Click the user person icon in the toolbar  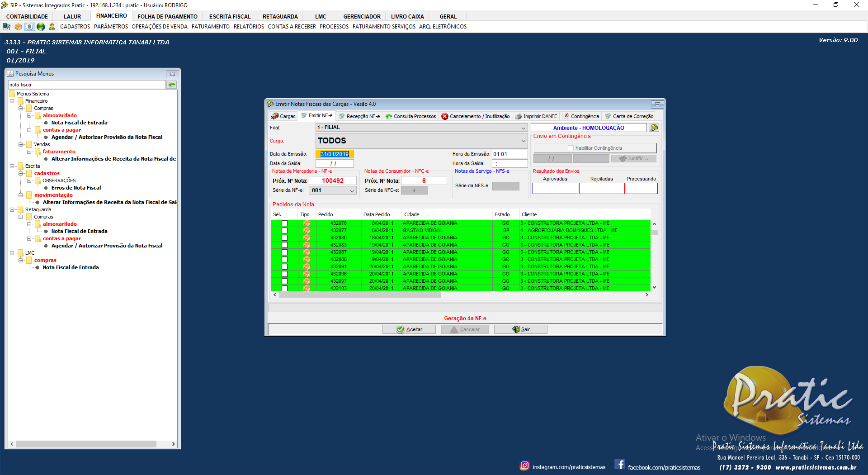[52, 27]
